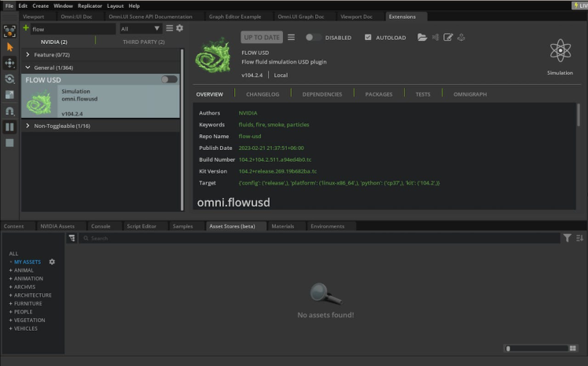Image resolution: width=588 pixels, height=366 pixels.
Task: Expand the Feature (0/72) group
Action: (28, 54)
